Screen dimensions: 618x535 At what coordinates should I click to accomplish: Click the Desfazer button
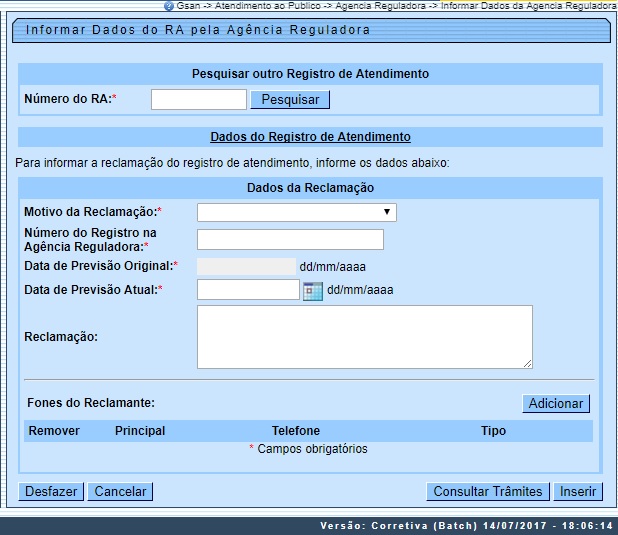(51, 491)
